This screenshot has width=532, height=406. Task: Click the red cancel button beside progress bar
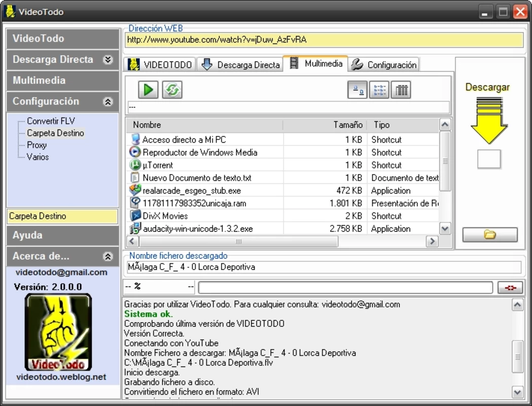[x=510, y=288]
